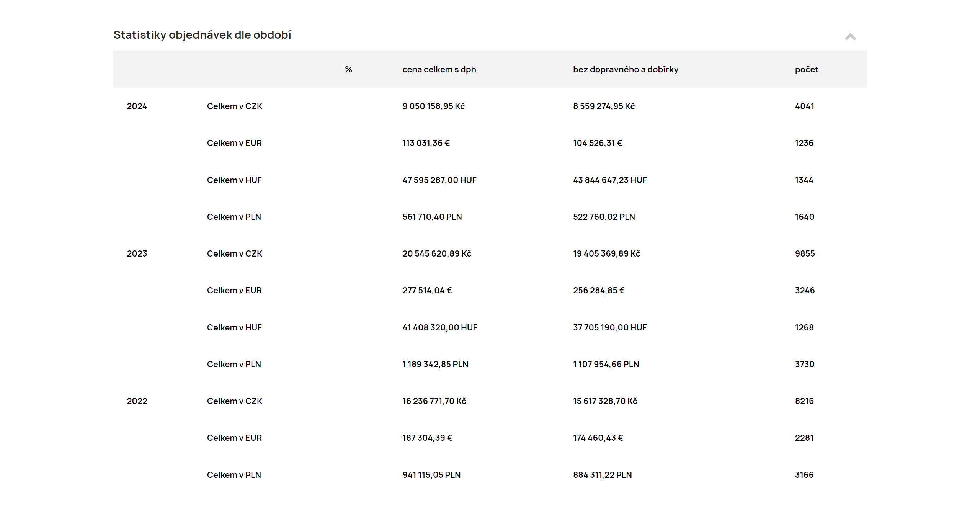Click the 9 050 158,95 Kč value

tap(433, 106)
